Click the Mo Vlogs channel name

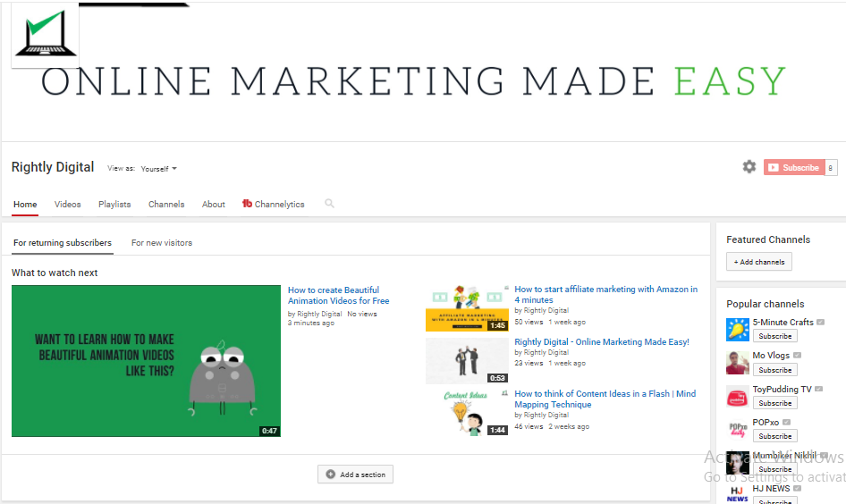(771, 356)
